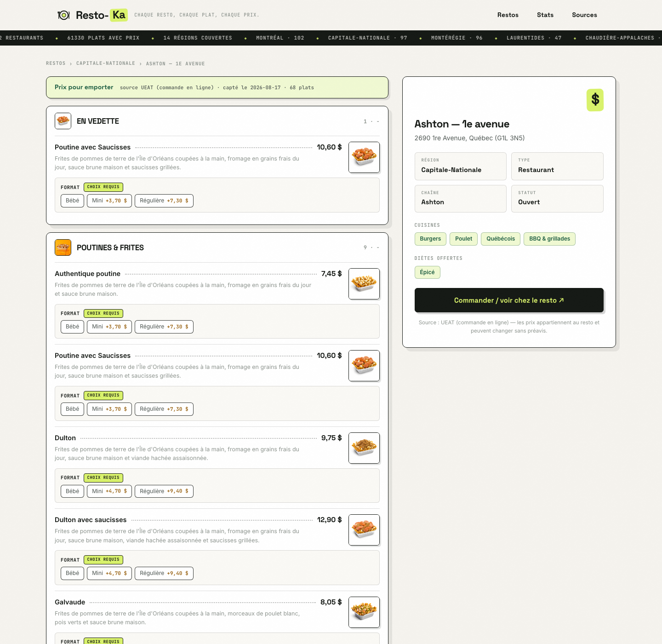Open the Dulton dish photo
Viewport: 662px width, 644px height.
[x=364, y=448]
